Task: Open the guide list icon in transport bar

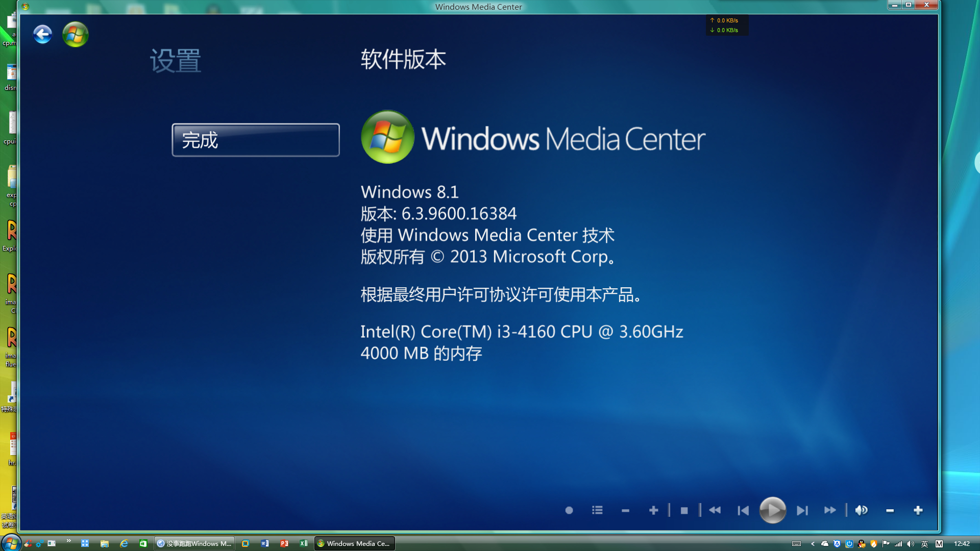Action: point(597,510)
